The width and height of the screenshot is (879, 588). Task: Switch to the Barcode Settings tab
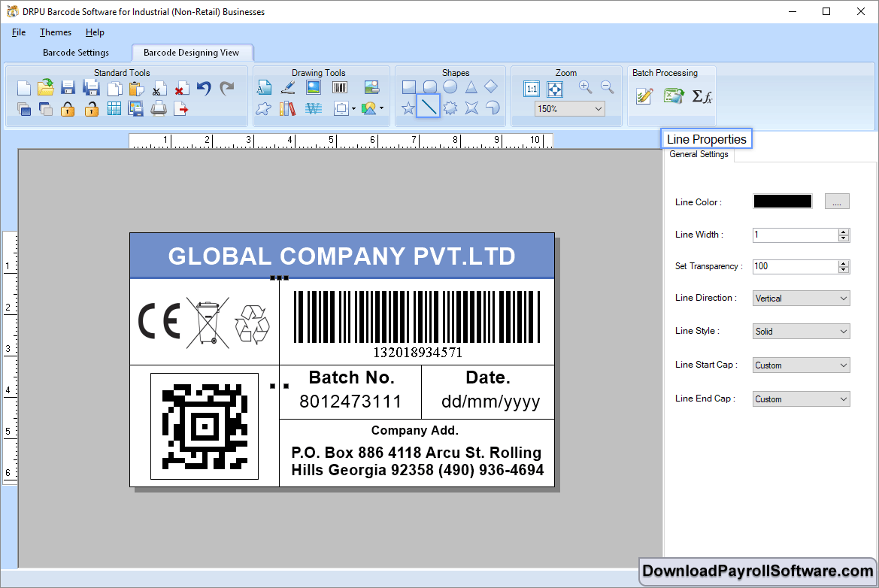click(x=78, y=52)
